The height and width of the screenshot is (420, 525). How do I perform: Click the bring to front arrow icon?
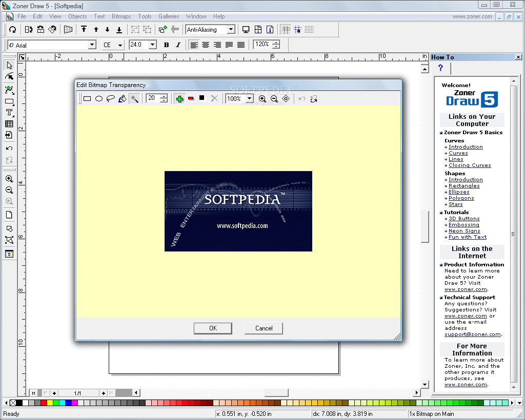[x=84, y=30]
